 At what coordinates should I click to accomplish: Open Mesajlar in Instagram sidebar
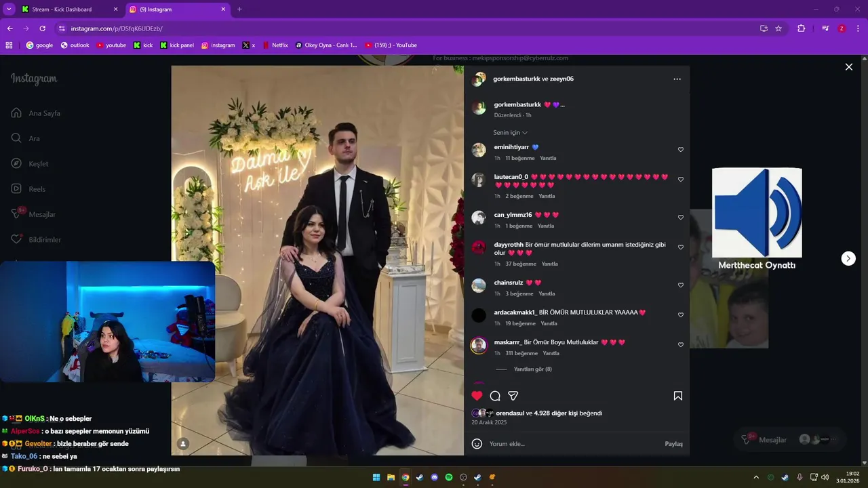(x=33, y=214)
